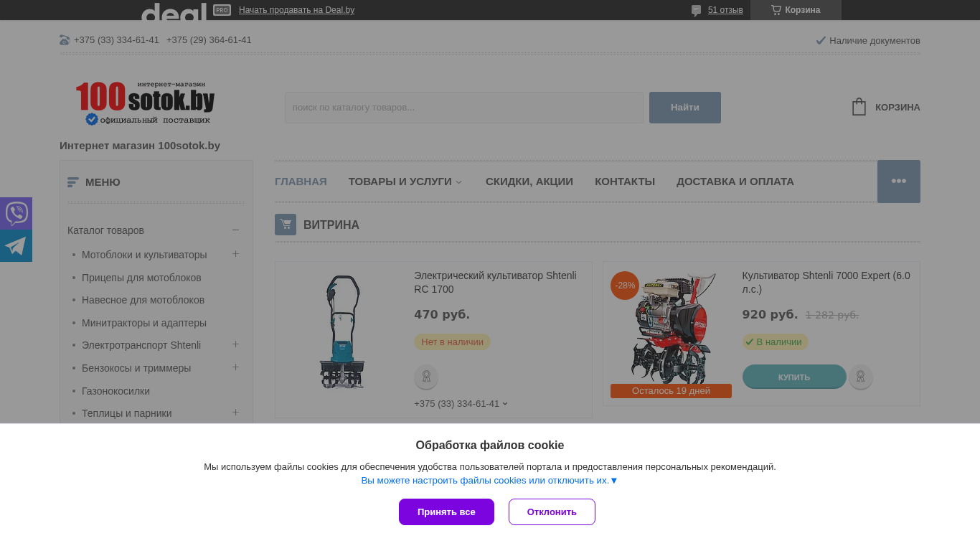
Task: Collapse the Каталог товаров section
Action: pos(235,230)
